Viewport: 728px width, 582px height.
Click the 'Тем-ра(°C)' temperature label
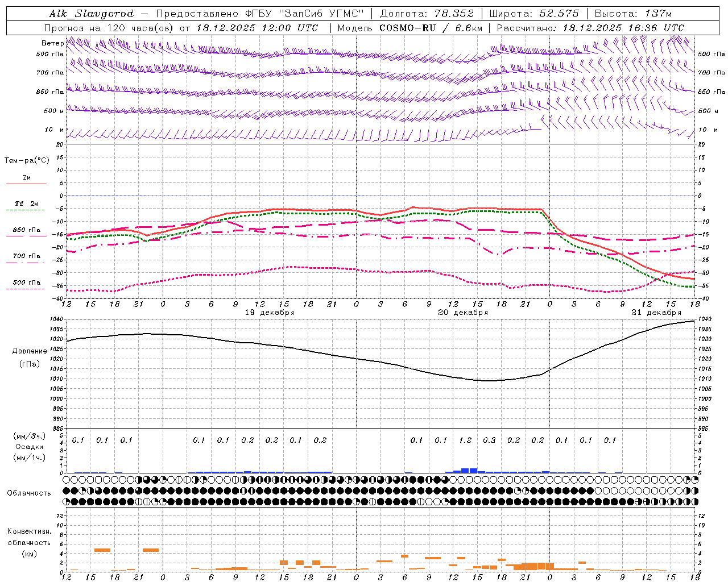[x=27, y=161]
